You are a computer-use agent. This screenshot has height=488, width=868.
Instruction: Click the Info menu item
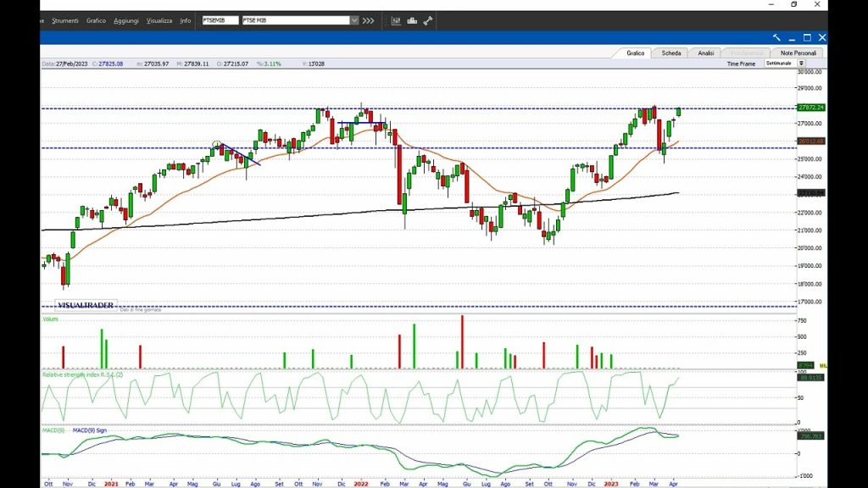(x=185, y=20)
